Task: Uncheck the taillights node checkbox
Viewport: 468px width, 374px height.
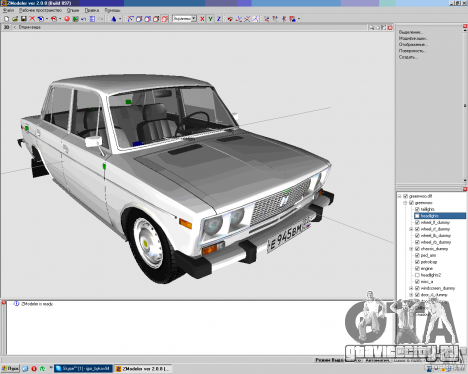Action: pyautogui.click(x=417, y=209)
